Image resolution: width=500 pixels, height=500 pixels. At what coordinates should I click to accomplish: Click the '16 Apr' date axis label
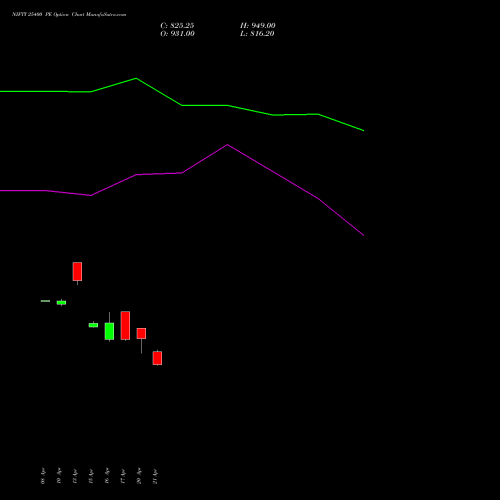coord(107,476)
